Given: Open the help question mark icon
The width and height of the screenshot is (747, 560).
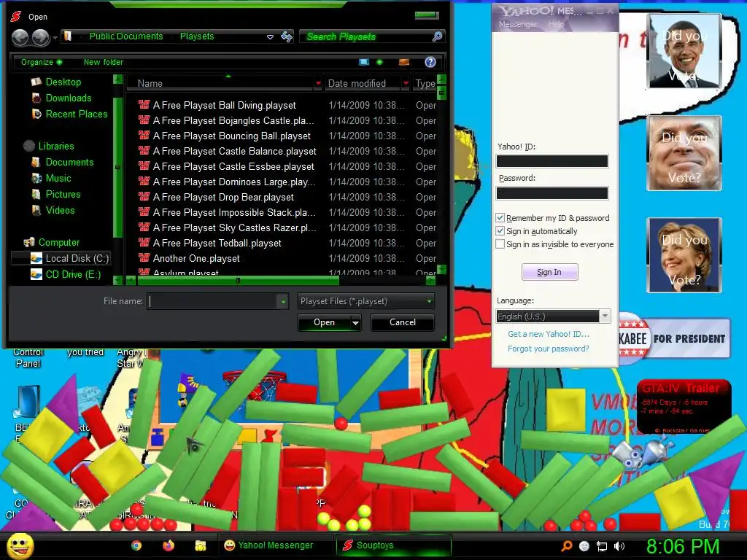Looking at the screenshot, I should tap(430, 62).
